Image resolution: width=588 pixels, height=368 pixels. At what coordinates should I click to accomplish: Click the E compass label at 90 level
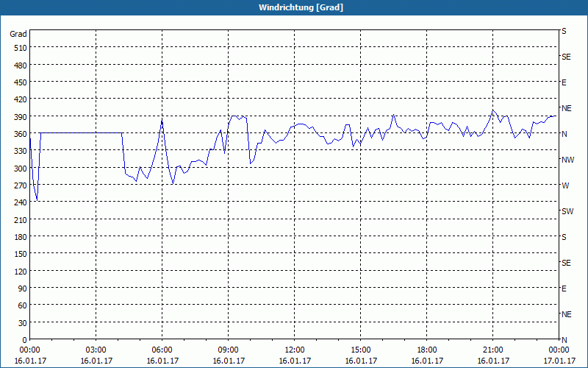[x=564, y=289]
